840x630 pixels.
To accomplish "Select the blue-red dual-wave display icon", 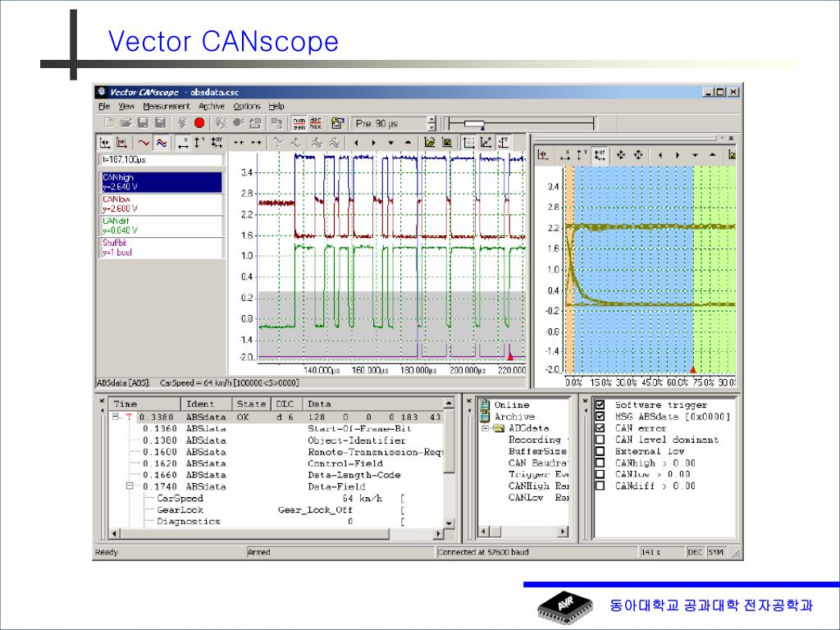I will [x=161, y=143].
